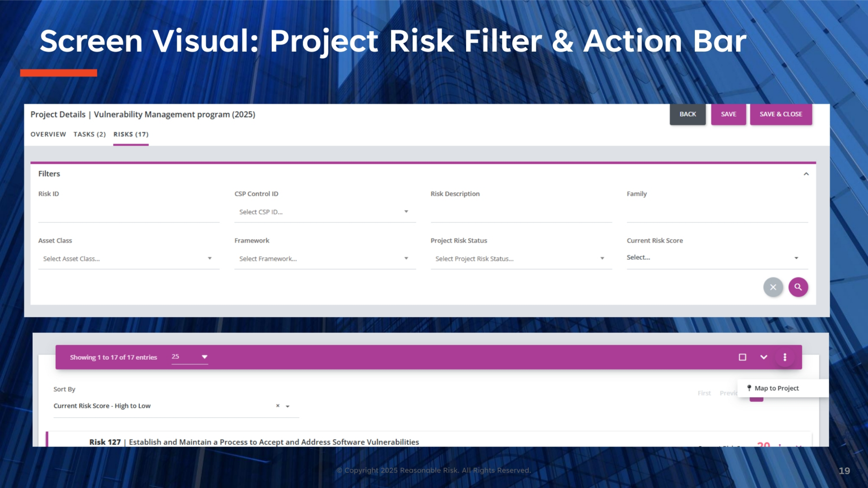The image size is (868, 488).
Task: Click the Risk ID input field
Action: (x=129, y=212)
